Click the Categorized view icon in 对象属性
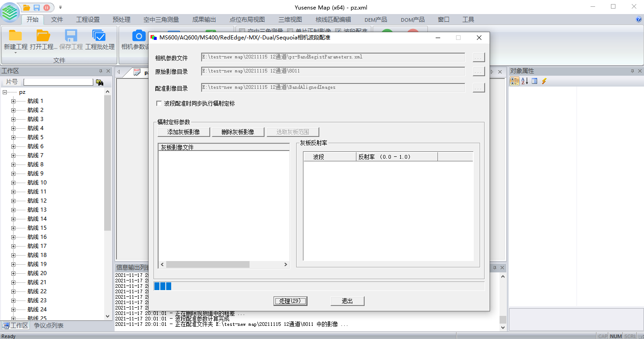644x339 pixels. coord(514,81)
